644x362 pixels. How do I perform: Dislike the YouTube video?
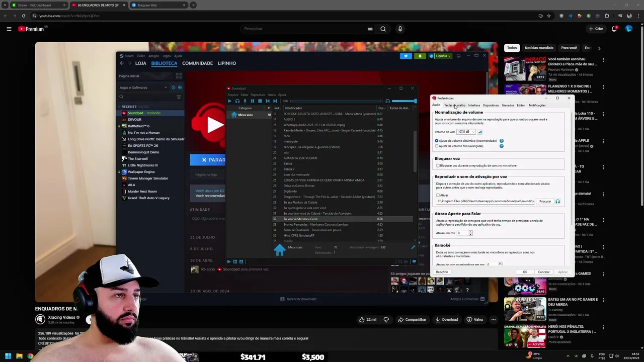386,319
